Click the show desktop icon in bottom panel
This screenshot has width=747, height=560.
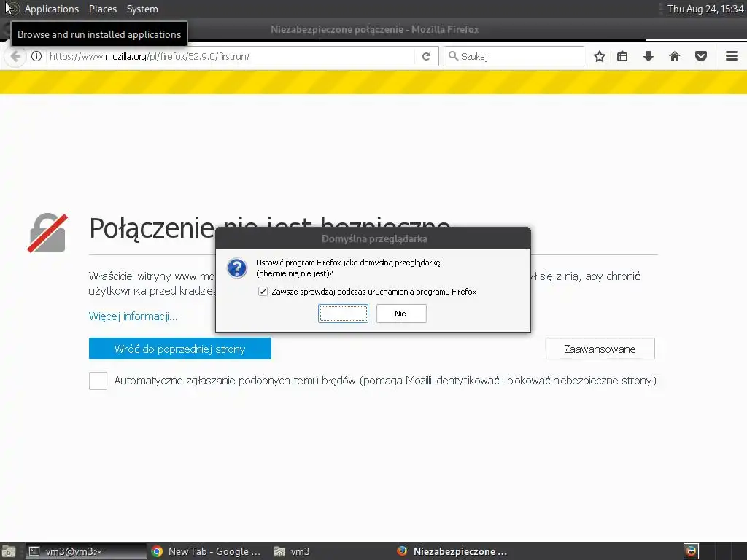pos(9,551)
